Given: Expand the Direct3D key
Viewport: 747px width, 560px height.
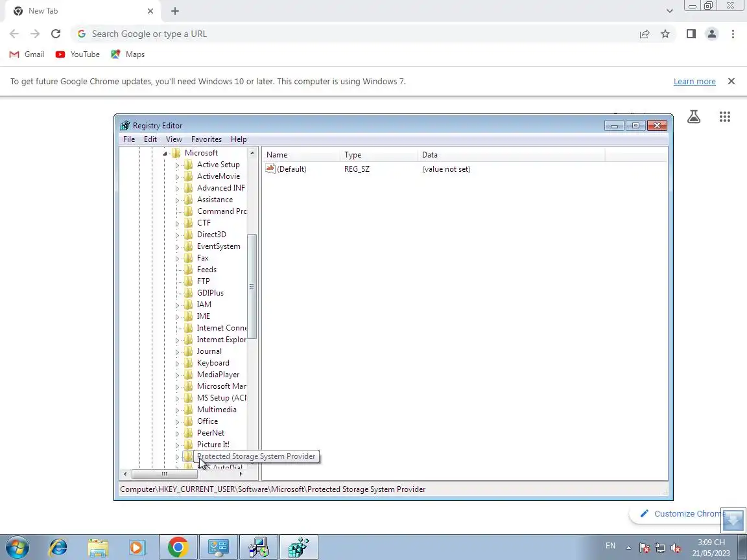Looking at the screenshot, I should pos(177,235).
